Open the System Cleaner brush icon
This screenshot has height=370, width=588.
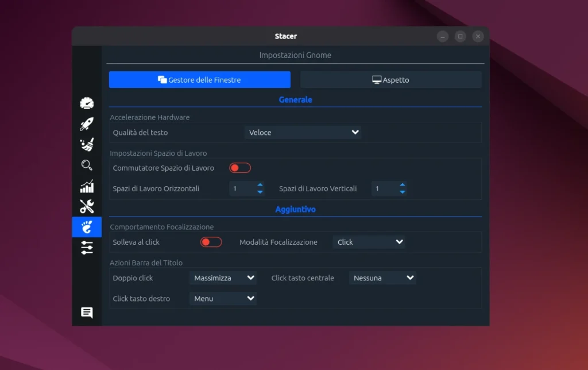tap(87, 145)
